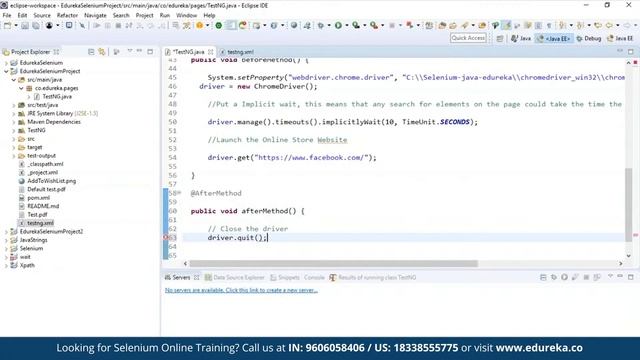Open the Run button dropdown arrow
640x360 pixels.
(347, 25)
